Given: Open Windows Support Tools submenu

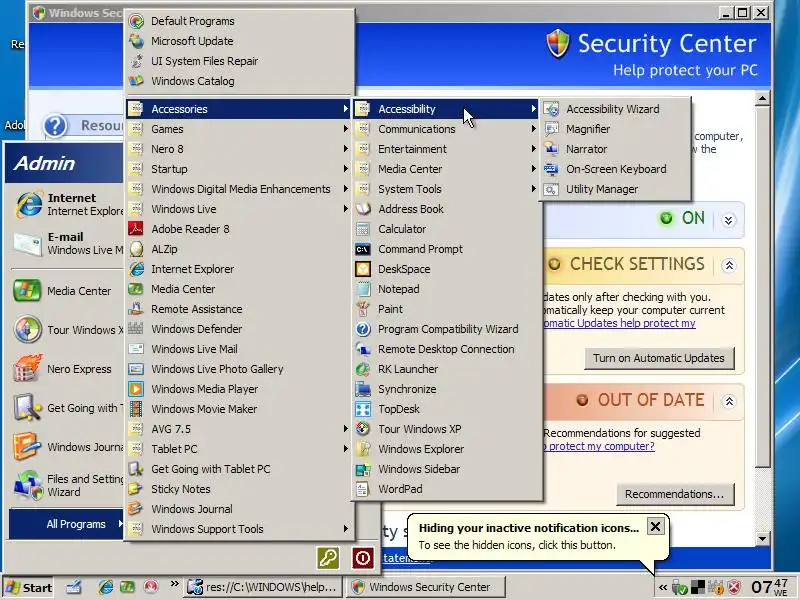Looking at the screenshot, I should 239,529.
